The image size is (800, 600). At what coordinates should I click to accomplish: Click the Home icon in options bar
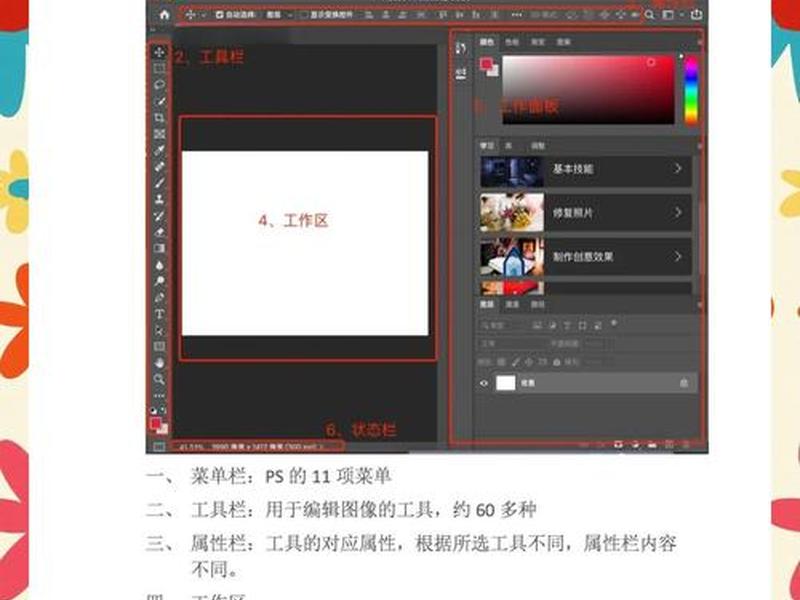point(164,15)
